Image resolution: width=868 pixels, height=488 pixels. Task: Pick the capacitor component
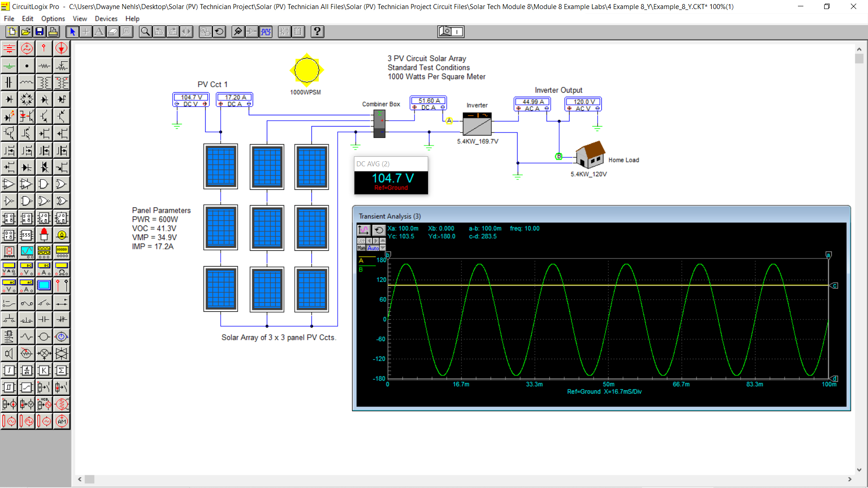pyautogui.click(x=9, y=82)
